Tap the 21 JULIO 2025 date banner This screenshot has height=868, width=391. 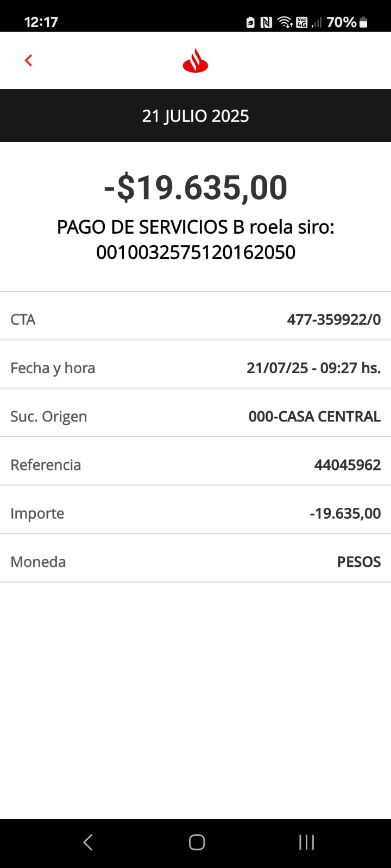tap(195, 116)
